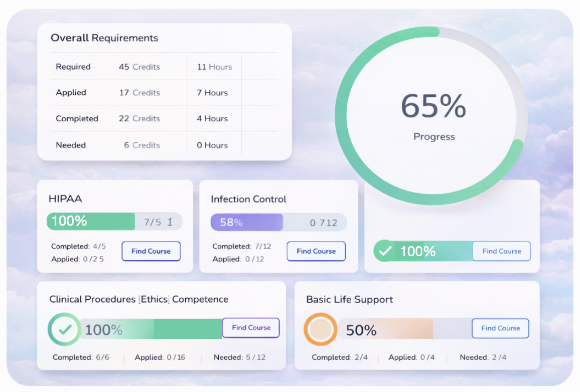Click Needed: 2/4 in Basic Life Support
The image size is (580, 392).
pos(483,357)
